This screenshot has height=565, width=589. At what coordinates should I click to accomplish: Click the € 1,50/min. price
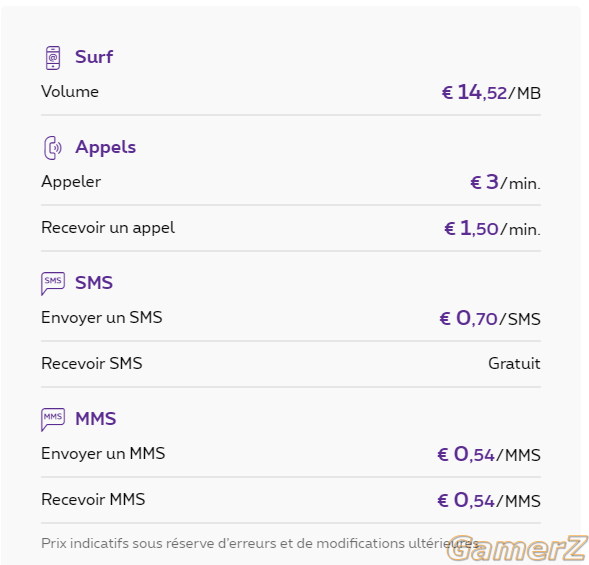(x=492, y=228)
